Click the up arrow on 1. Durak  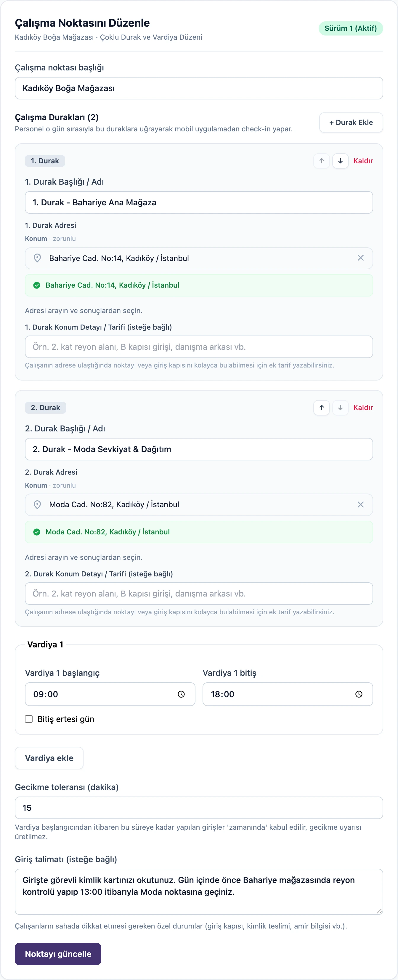tap(321, 161)
